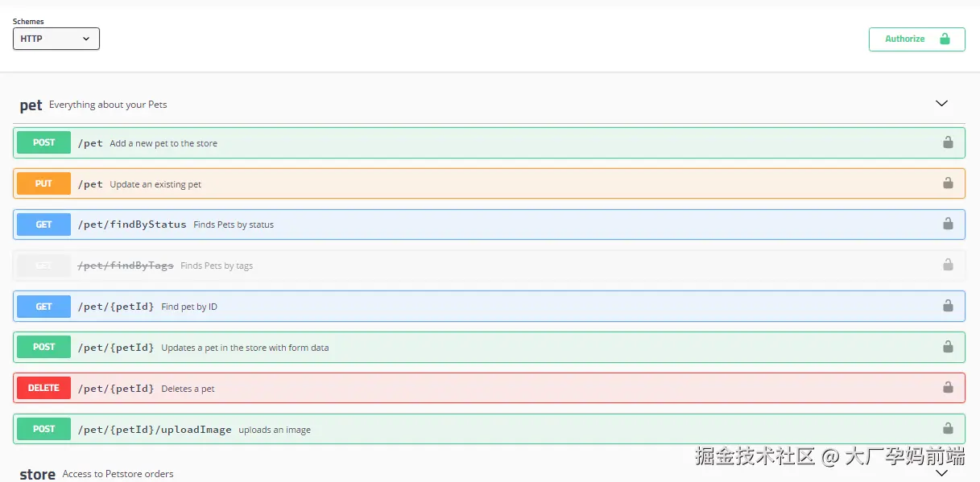Open the Schemes dropdown
The width and height of the screenshot is (980, 482).
click(x=56, y=38)
